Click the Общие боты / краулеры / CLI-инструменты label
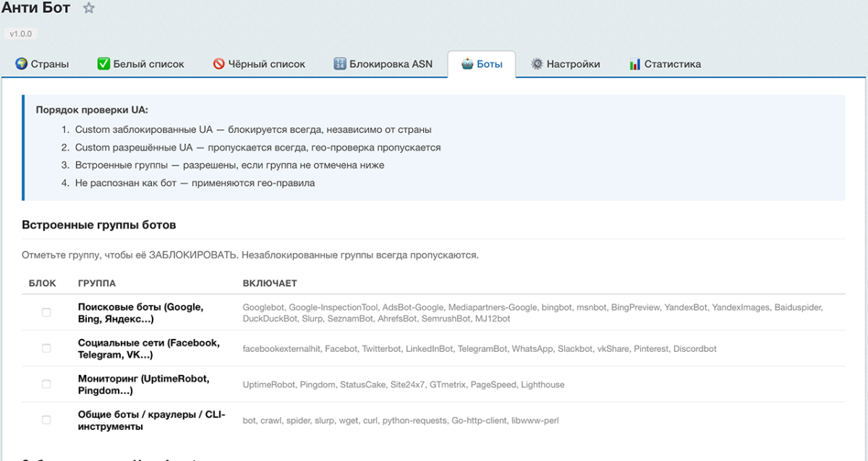 (152, 421)
